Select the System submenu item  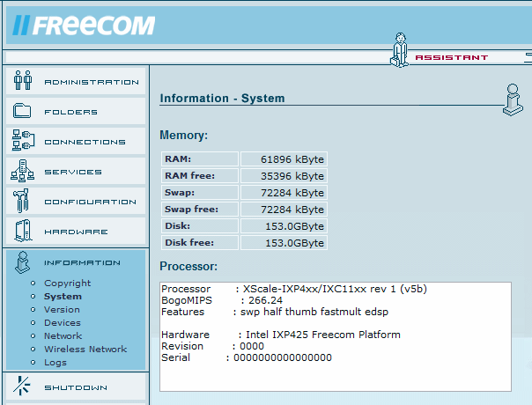coord(63,297)
